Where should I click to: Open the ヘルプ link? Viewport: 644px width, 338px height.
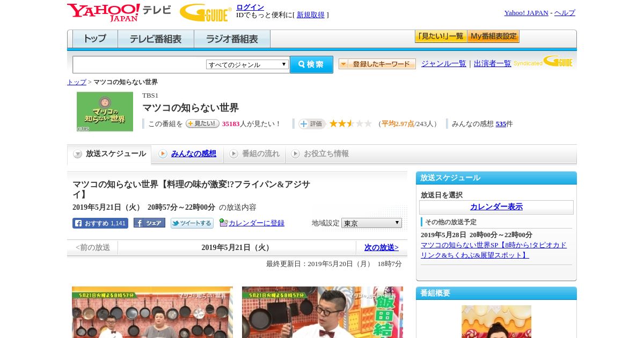tap(565, 13)
